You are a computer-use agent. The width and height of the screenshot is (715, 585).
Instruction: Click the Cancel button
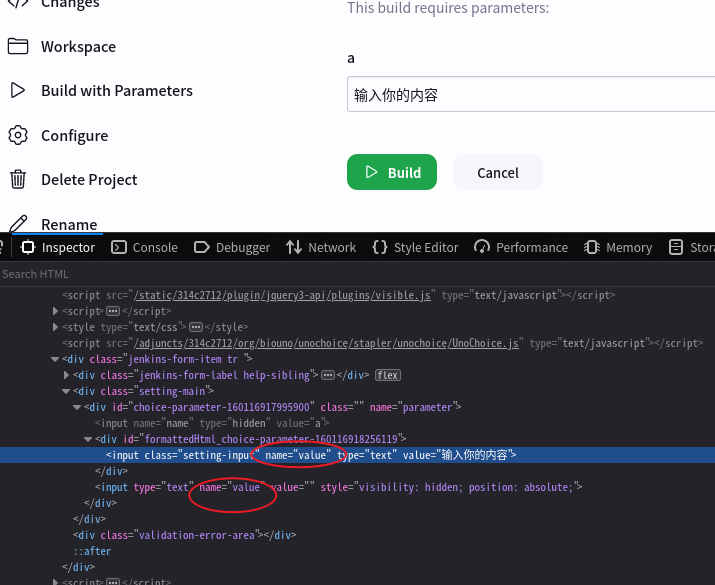(497, 172)
